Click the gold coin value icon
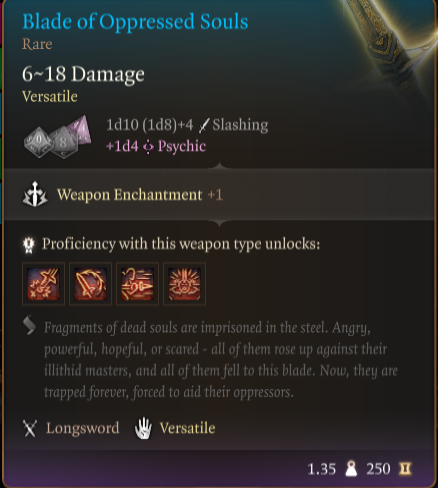438x488 pixels. [405, 469]
